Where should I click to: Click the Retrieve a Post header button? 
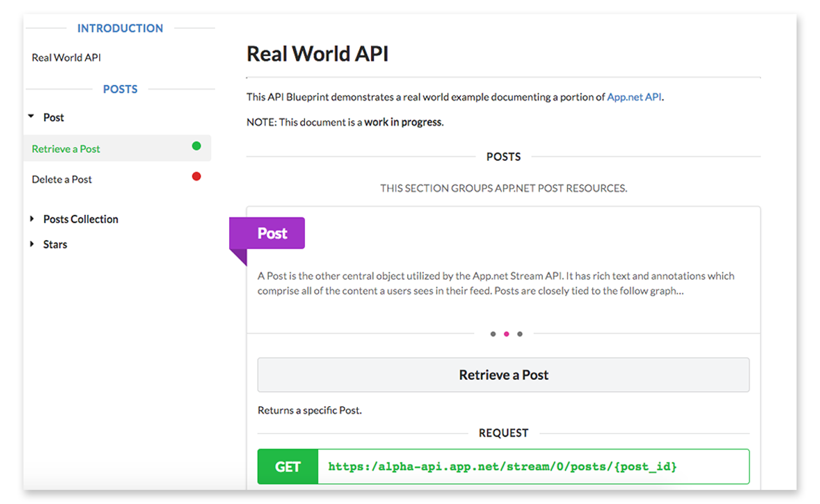point(503,375)
